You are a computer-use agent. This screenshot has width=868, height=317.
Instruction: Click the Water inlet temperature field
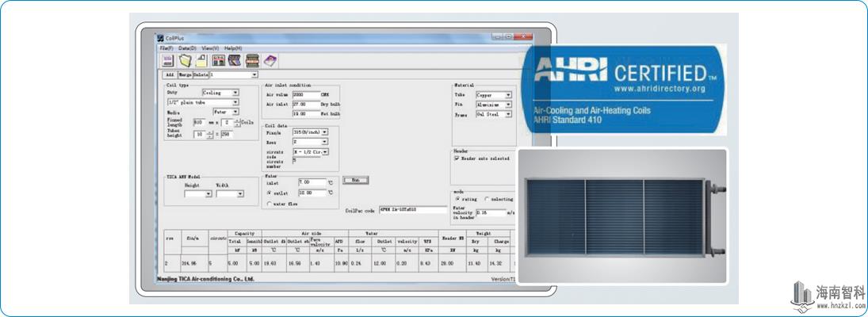point(312,182)
